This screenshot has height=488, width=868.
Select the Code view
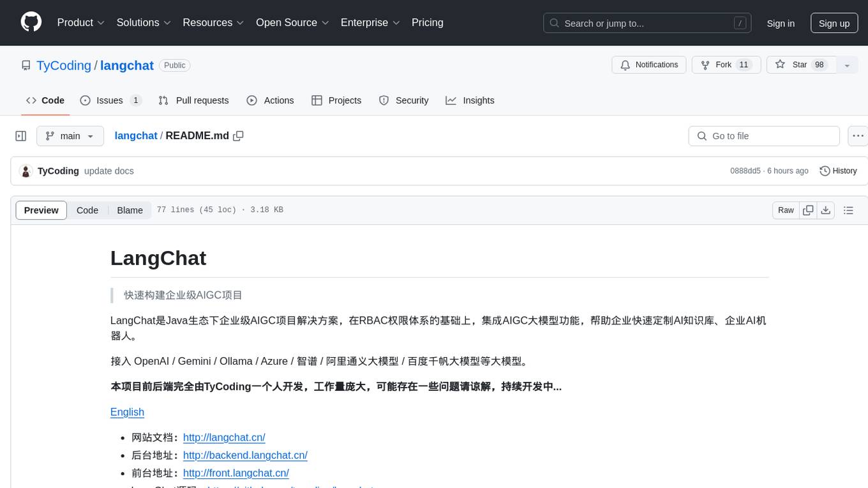coord(87,210)
